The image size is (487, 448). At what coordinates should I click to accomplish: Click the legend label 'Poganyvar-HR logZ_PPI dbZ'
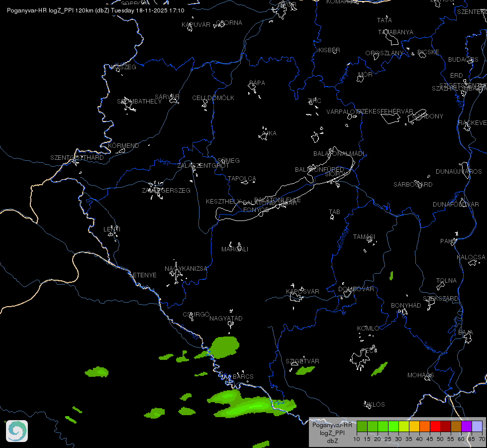tap(332, 433)
